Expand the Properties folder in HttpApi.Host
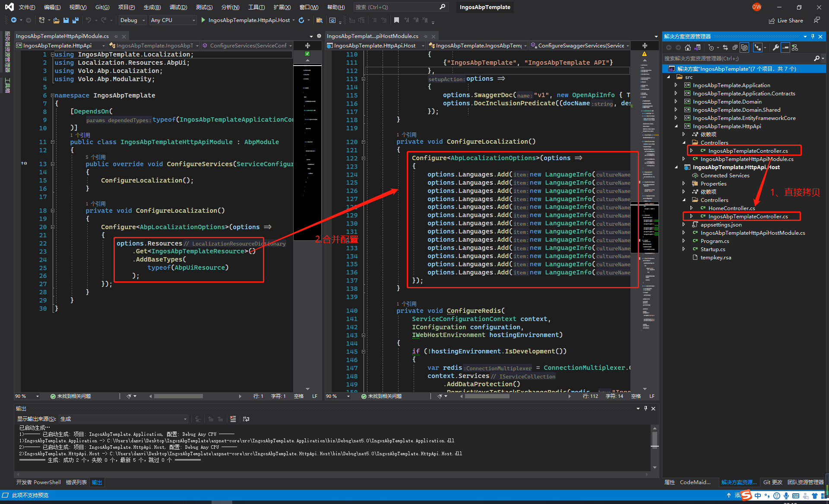829x504 pixels. [x=683, y=184]
